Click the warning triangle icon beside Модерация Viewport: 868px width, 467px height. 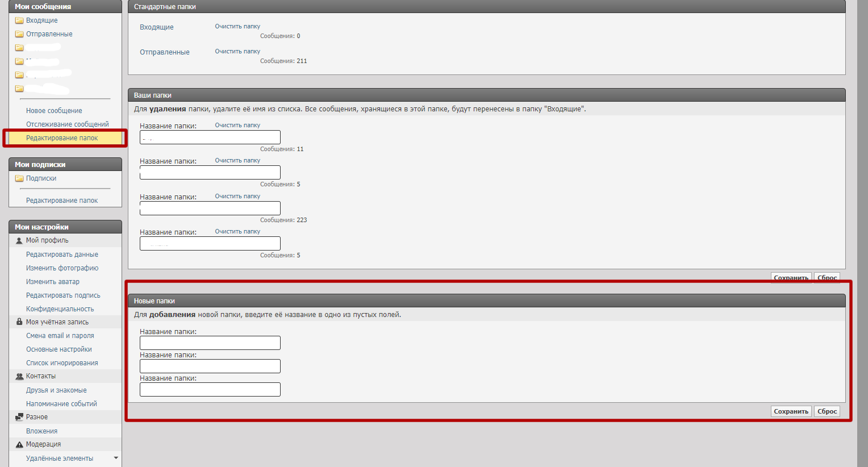tap(19, 444)
